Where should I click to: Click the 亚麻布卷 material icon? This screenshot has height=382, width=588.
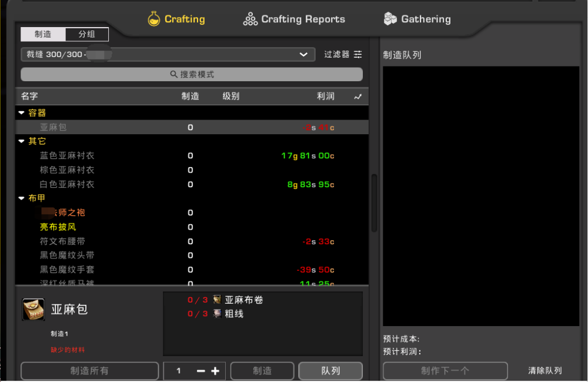217,300
